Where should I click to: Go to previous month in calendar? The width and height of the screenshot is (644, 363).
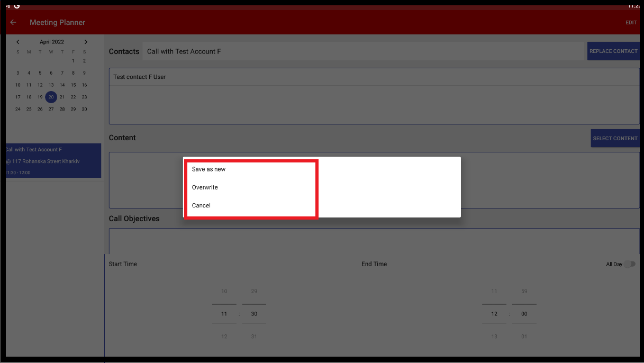(x=18, y=42)
